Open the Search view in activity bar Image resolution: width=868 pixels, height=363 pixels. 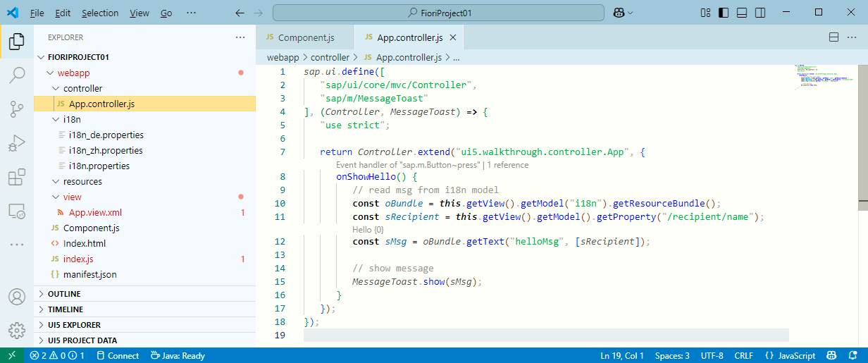(16, 75)
